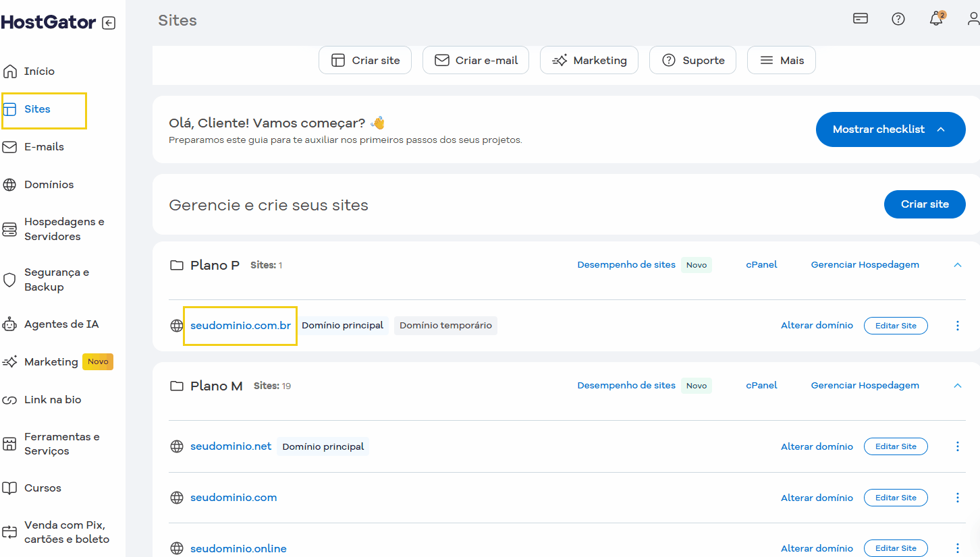Collapse the Plano M panel chevron
980x557 pixels.
click(958, 385)
